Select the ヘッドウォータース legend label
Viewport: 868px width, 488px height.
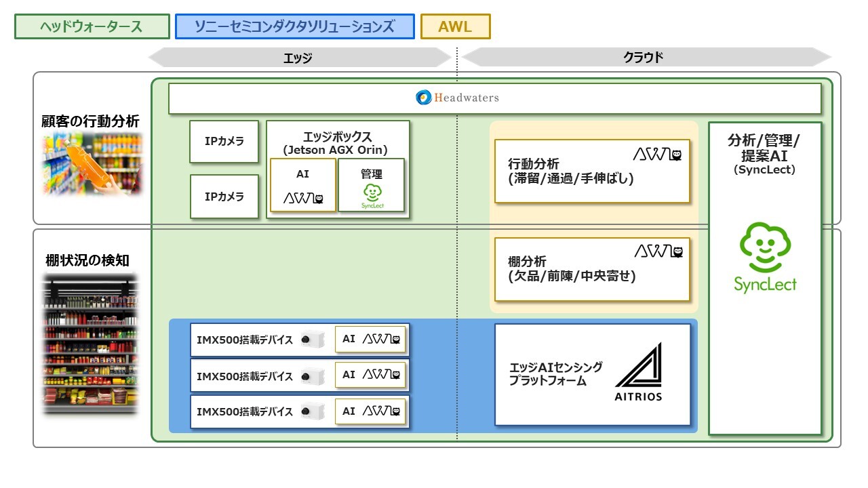tap(92, 26)
